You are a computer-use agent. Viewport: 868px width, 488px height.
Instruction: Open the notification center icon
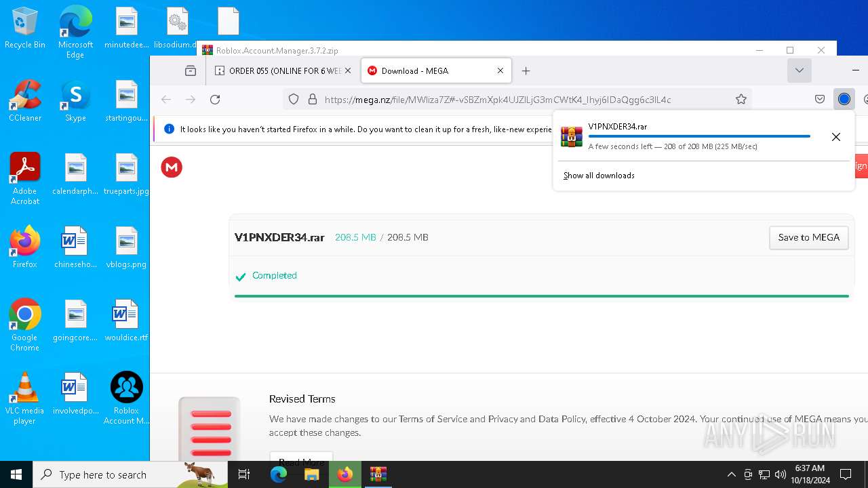[846, 474]
